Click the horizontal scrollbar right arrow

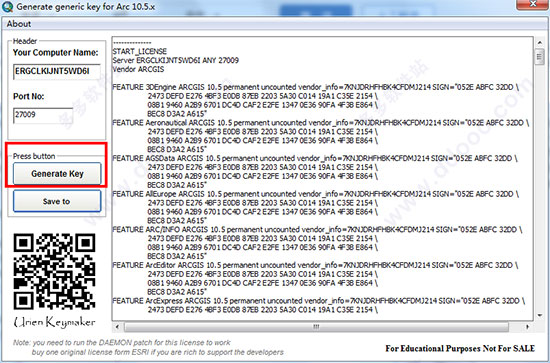pyautogui.click(x=527, y=327)
